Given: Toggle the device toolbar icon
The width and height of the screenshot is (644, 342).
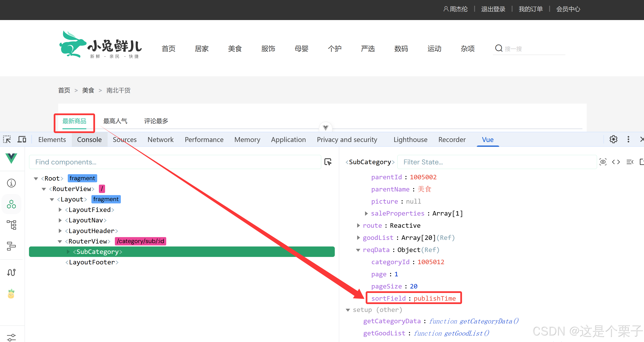Looking at the screenshot, I should pos(22,139).
